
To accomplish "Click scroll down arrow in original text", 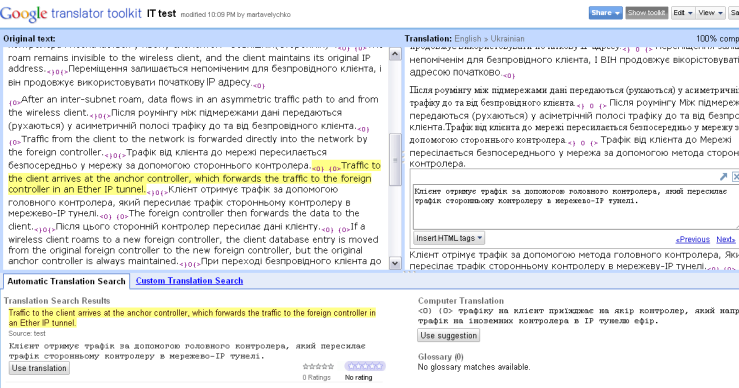I will tap(395, 263).
